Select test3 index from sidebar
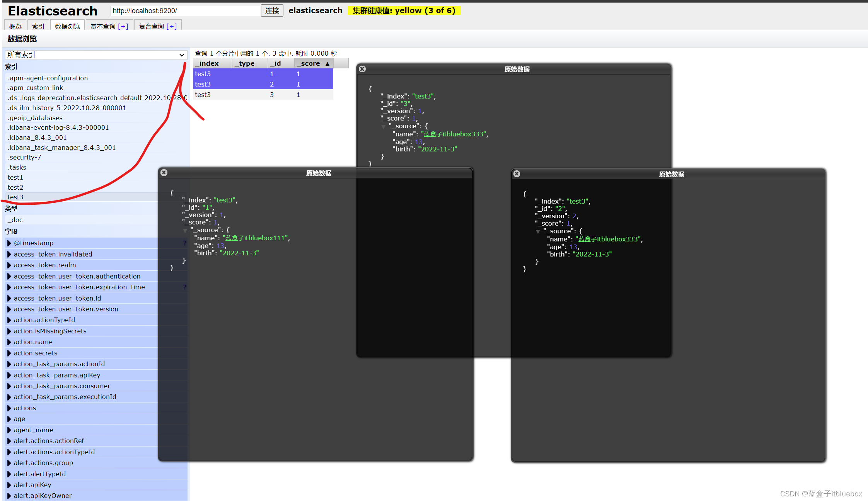Screen dimensions: 868x501 [14, 197]
